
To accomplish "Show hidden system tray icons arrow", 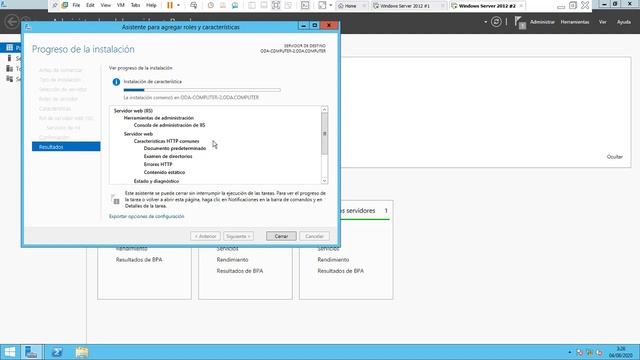I will pos(570,352).
